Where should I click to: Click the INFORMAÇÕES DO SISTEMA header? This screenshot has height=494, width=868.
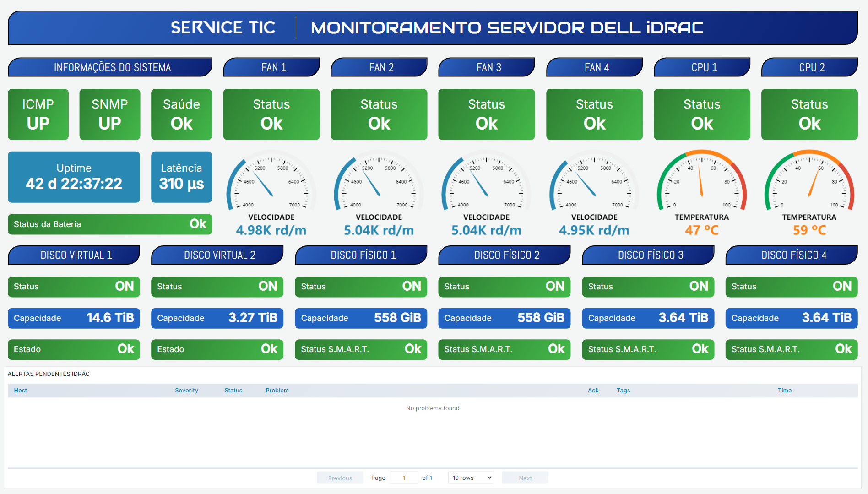click(x=110, y=67)
